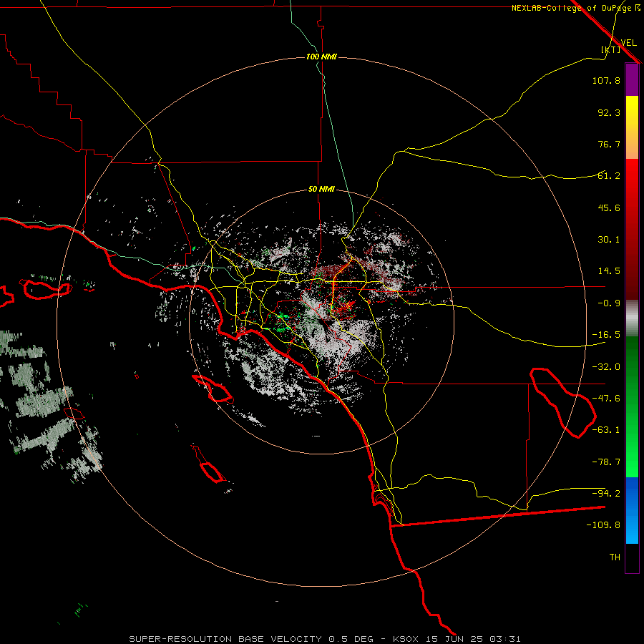
Task: Click the 76.7 velocity scale value
Action: [609, 144]
